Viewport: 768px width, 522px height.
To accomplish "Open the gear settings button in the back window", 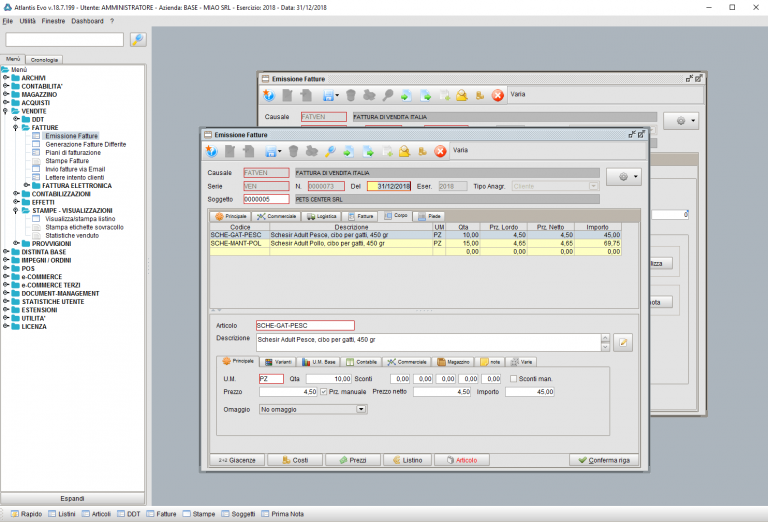I will (x=681, y=120).
